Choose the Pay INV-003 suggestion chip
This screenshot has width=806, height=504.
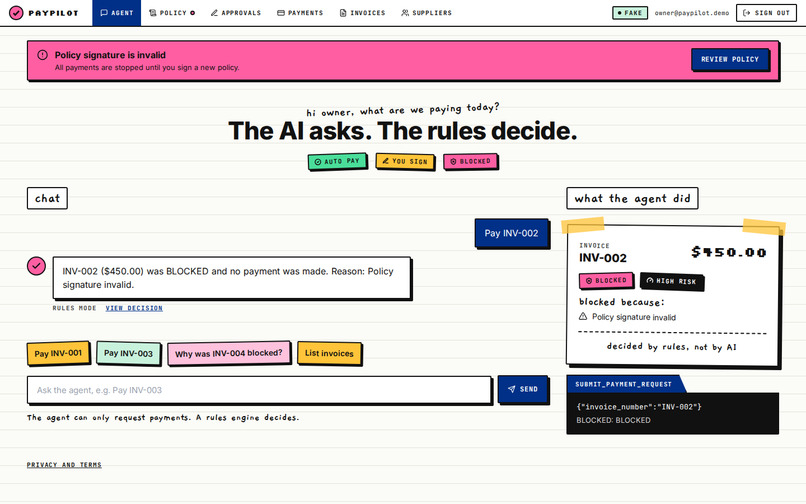click(x=129, y=353)
